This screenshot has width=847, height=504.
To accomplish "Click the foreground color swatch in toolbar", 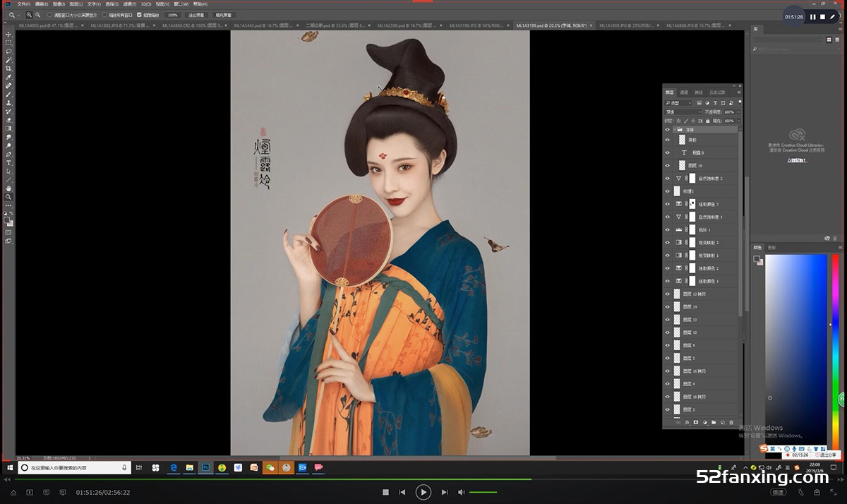I will 8,220.
